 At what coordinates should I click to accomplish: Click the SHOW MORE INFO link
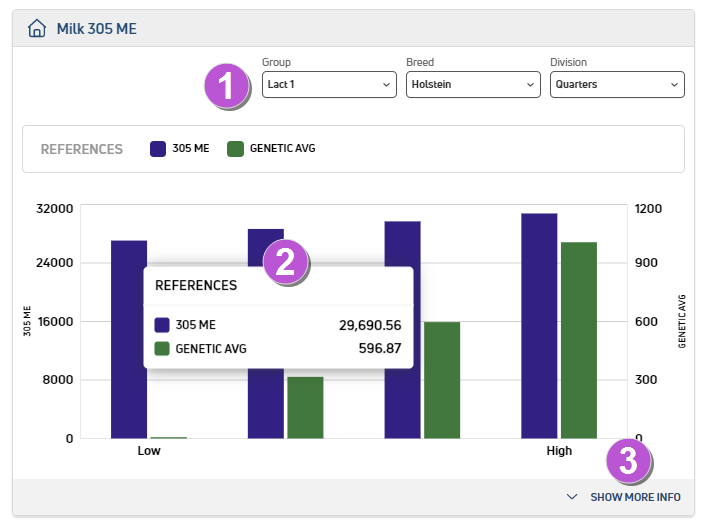tap(635, 497)
